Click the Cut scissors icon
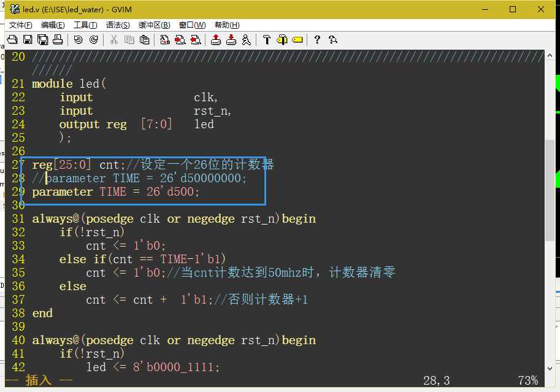This screenshot has width=560, height=392. pos(113,39)
